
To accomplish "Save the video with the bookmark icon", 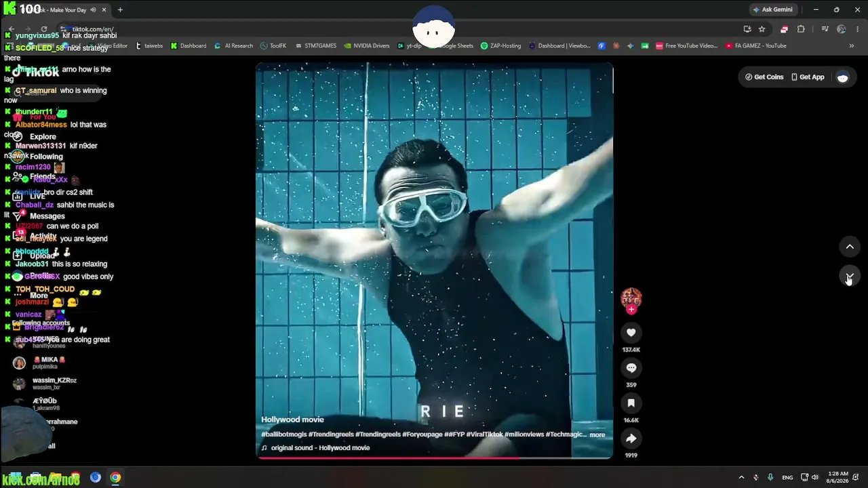I will tap(631, 403).
